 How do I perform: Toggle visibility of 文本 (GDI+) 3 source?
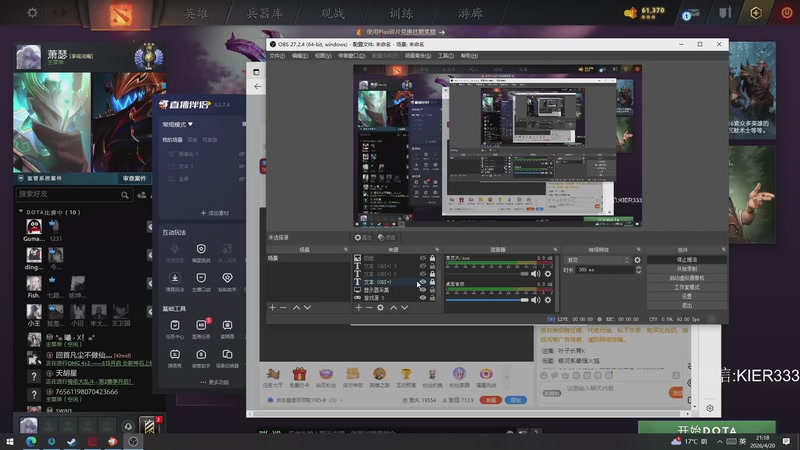click(x=422, y=266)
